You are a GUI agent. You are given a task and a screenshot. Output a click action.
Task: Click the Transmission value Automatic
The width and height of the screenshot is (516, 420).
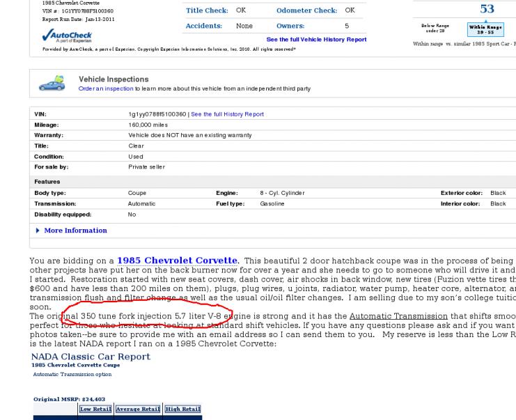pyautogui.click(x=141, y=204)
